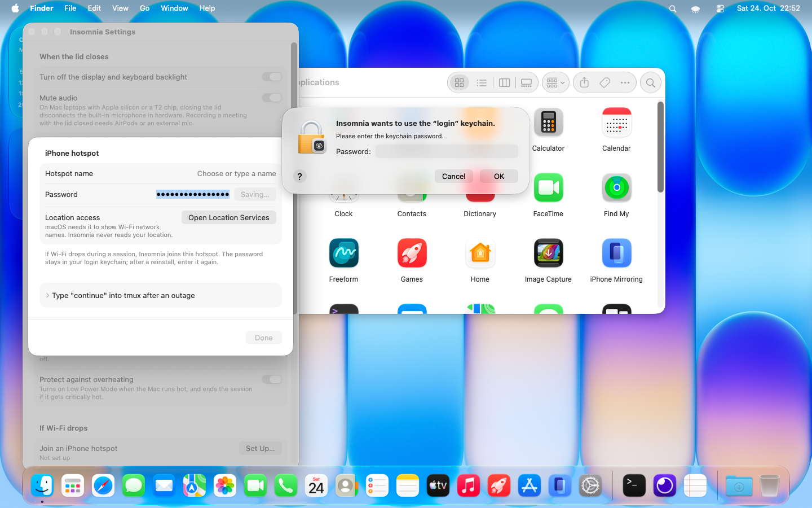Open the Finder more actions menu

(625, 83)
